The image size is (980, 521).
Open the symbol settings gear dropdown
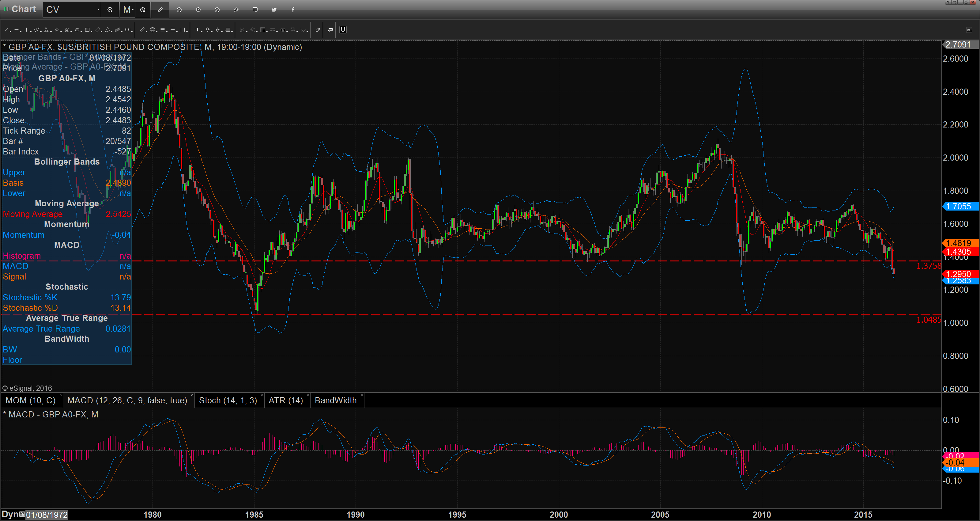pyautogui.click(x=110, y=10)
